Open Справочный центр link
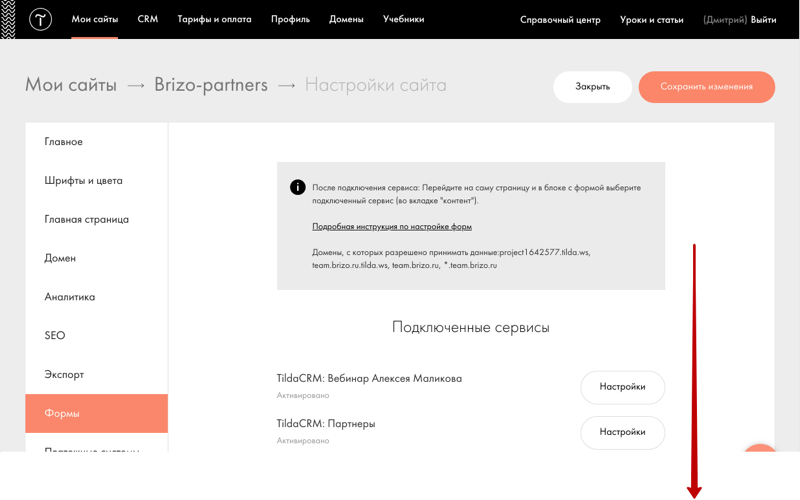The height and width of the screenshot is (500, 800). coord(560,20)
